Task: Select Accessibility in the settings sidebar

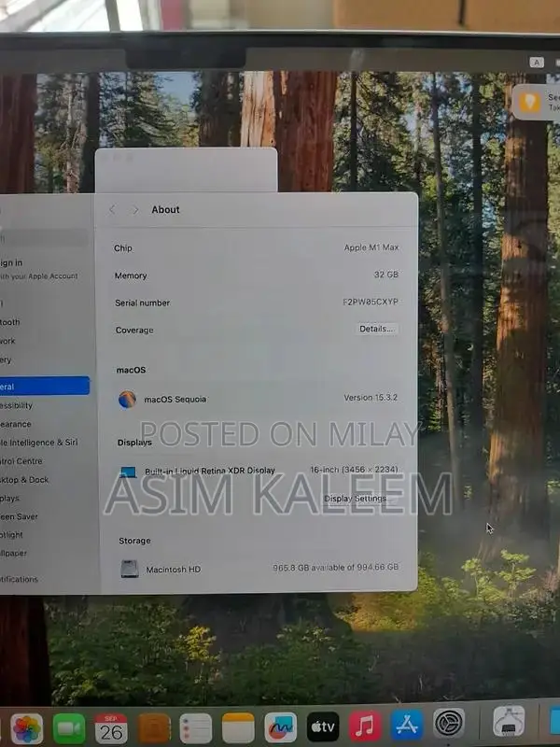Action: 17,405
